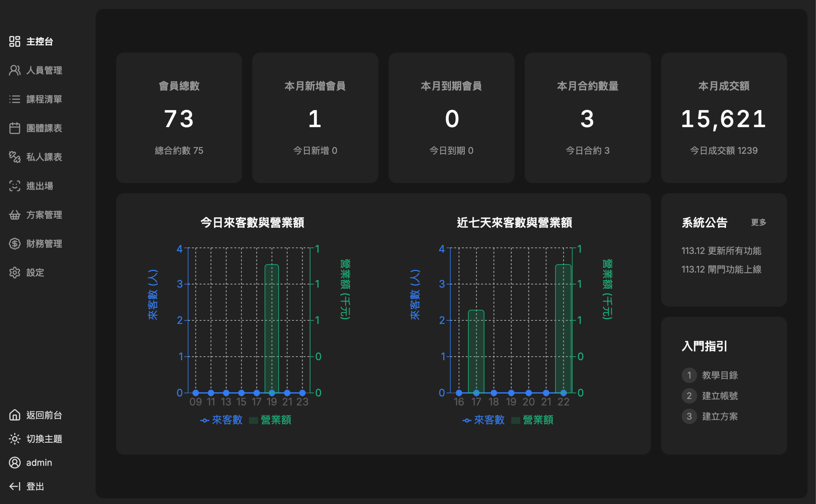
Task: Click the 系統公告 heading
Action: pos(704,222)
